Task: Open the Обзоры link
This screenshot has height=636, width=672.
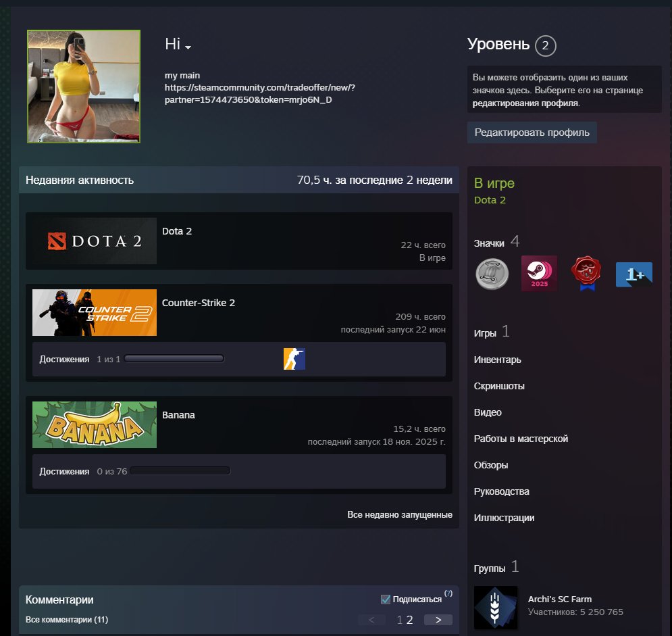Action: pos(491,465)
